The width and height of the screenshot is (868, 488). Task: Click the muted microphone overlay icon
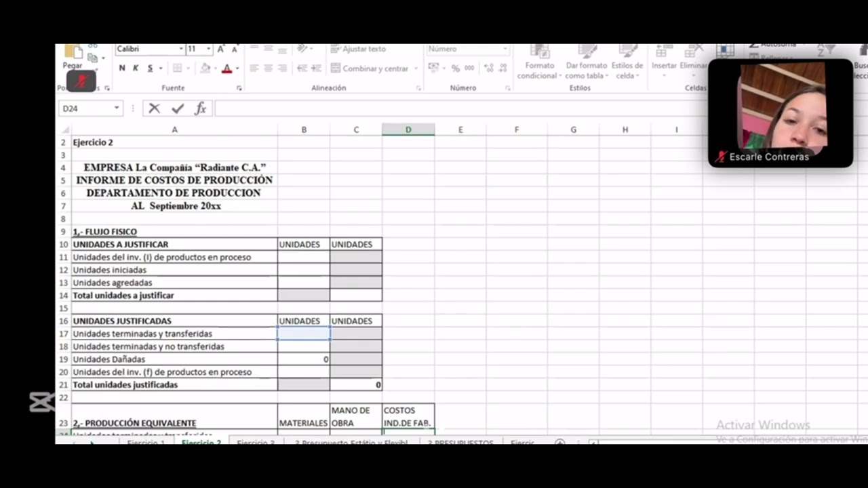81,81
